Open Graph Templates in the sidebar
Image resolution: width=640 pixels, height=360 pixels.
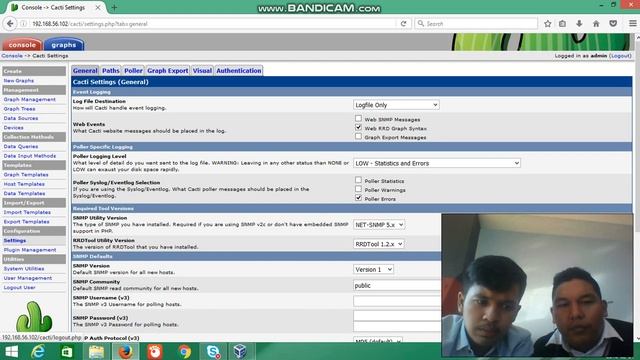(26, 175)
